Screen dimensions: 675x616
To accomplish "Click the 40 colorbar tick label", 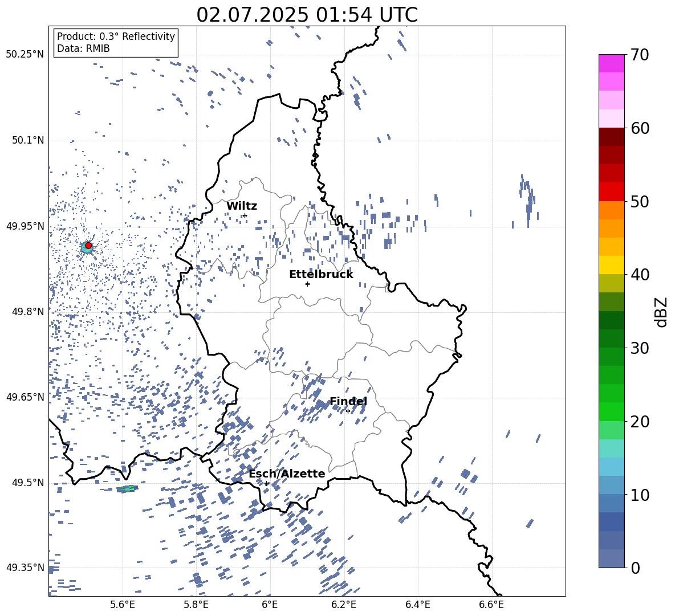I will click(640, 275).
